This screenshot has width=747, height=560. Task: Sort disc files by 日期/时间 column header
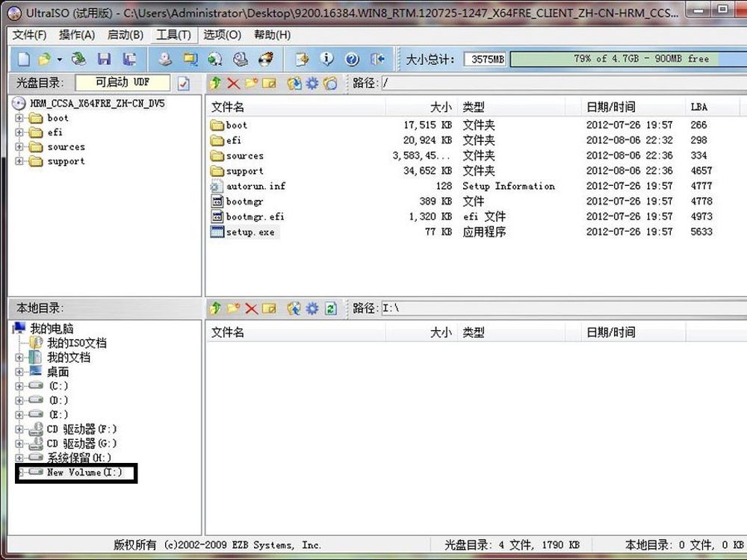pos(610,107)
